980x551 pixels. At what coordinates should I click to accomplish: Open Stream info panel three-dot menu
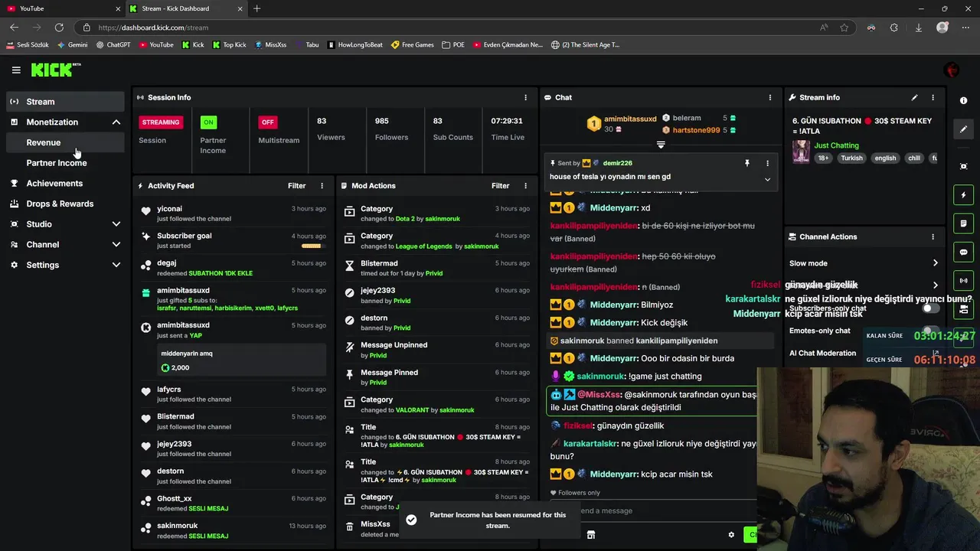[x=933, y=97]
